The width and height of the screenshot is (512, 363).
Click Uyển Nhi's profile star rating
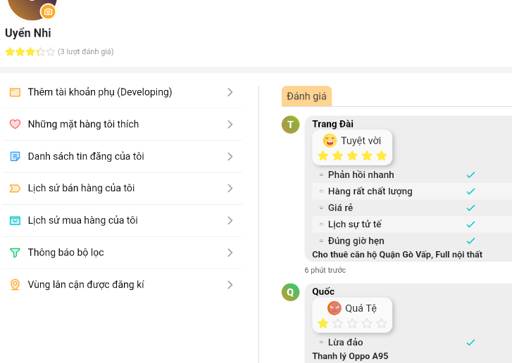[30, 52]
